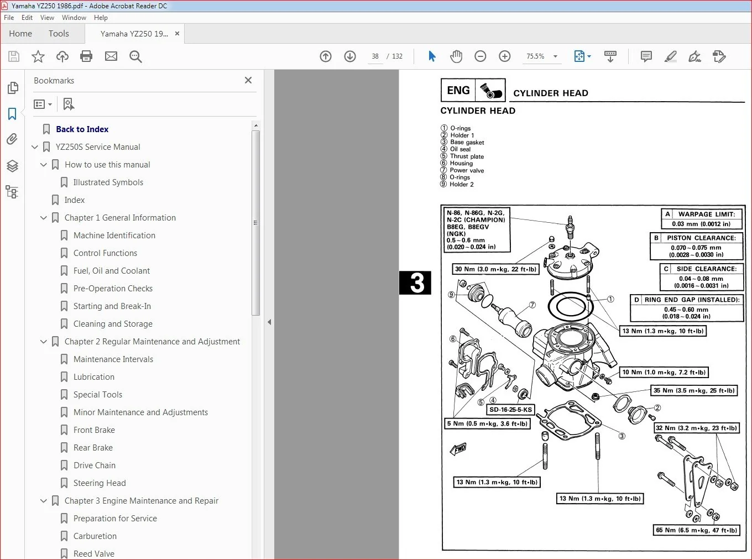Jump to Special Tools bookmark

click(98, 395)
